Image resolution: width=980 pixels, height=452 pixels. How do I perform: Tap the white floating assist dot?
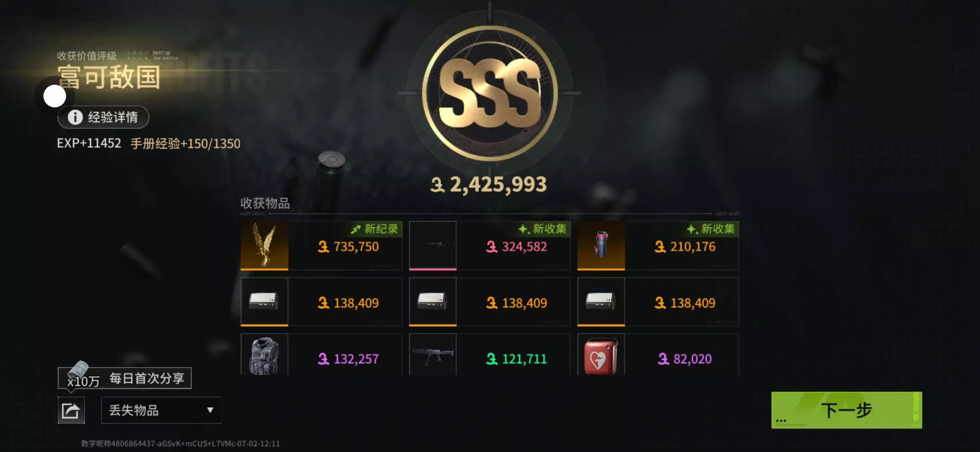(x=55, y=96)
